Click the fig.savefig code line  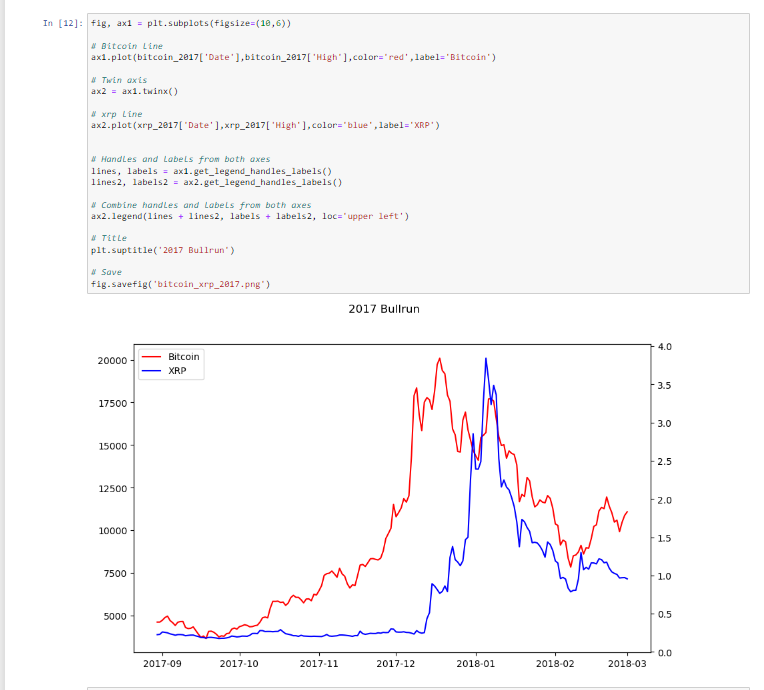[x=180, y=284]
